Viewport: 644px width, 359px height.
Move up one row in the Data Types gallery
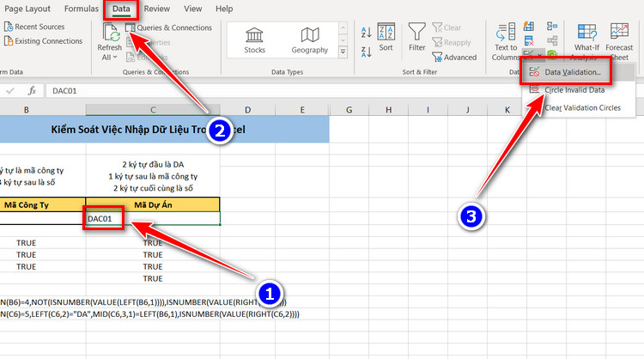(343, 27)
